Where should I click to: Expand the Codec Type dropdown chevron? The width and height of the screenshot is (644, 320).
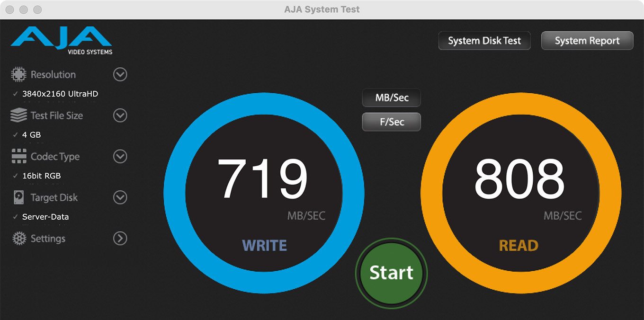(x=120, y=156)
